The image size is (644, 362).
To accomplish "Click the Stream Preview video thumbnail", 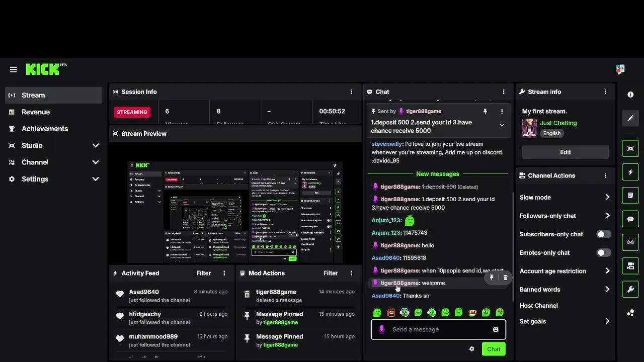I will [x=235, y=212].
